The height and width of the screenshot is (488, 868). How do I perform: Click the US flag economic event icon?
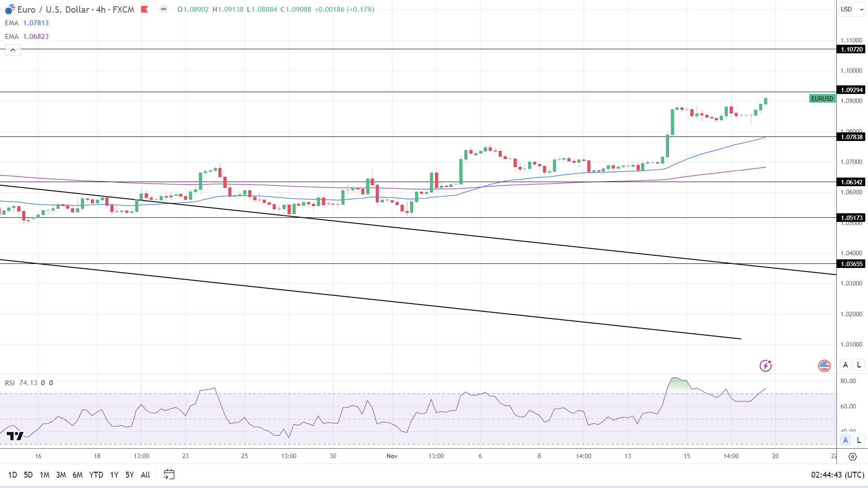tap(824, 366)
